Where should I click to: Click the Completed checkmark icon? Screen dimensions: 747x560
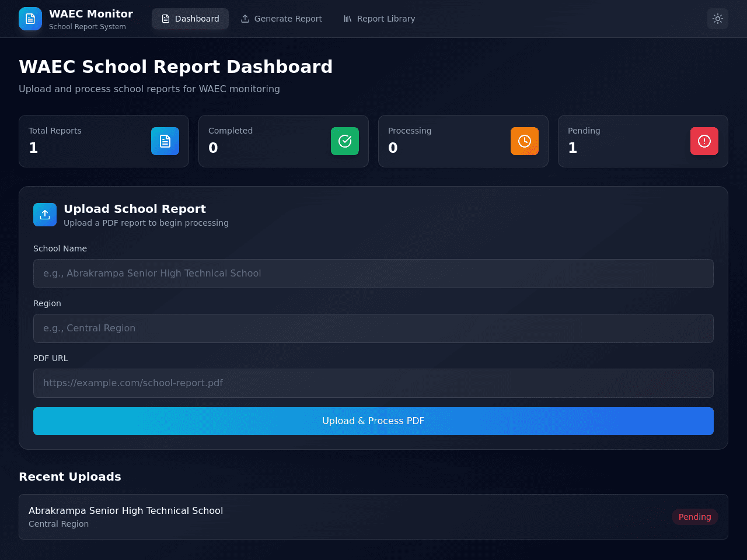(x=345, y=141)
